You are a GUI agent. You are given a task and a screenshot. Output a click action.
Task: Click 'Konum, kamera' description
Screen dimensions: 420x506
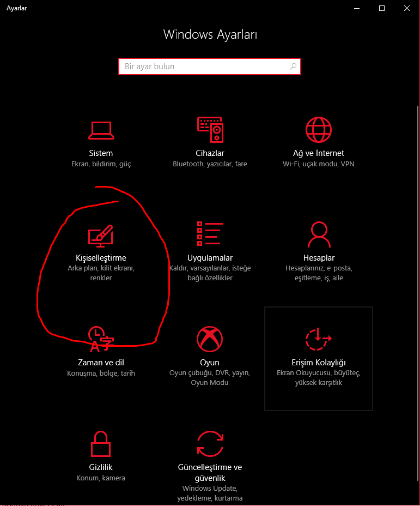101,478
